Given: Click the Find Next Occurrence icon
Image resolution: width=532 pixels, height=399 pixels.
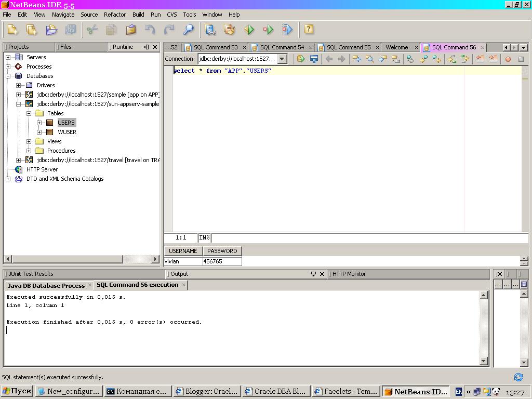Looking at the screenshot, I should click(x=383, y=59).
